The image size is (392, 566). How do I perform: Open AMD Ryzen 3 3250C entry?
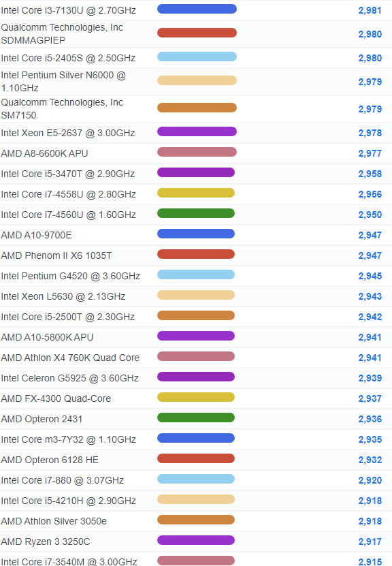(x=46, y=541)
